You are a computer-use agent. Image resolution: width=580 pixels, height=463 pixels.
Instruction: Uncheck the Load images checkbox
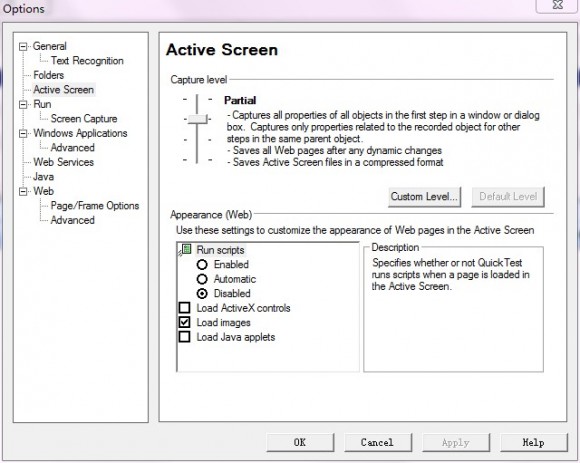[x=185, y=322]
